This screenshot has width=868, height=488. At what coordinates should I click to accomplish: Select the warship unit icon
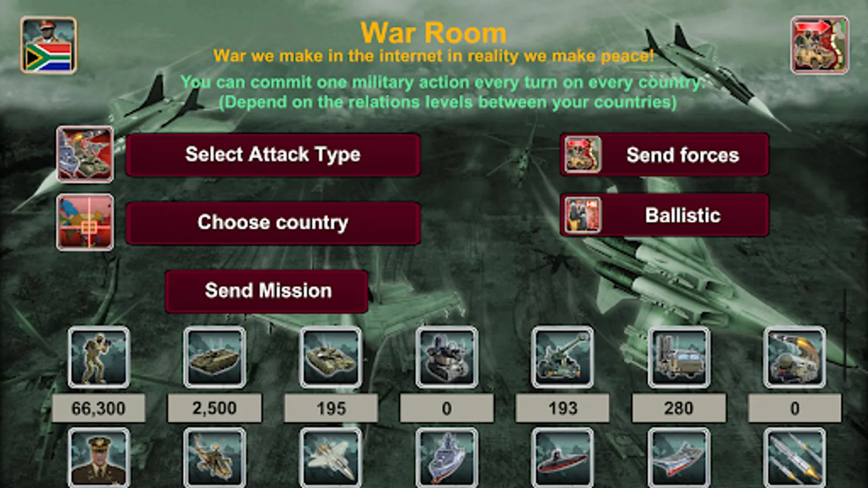point(446,458)
